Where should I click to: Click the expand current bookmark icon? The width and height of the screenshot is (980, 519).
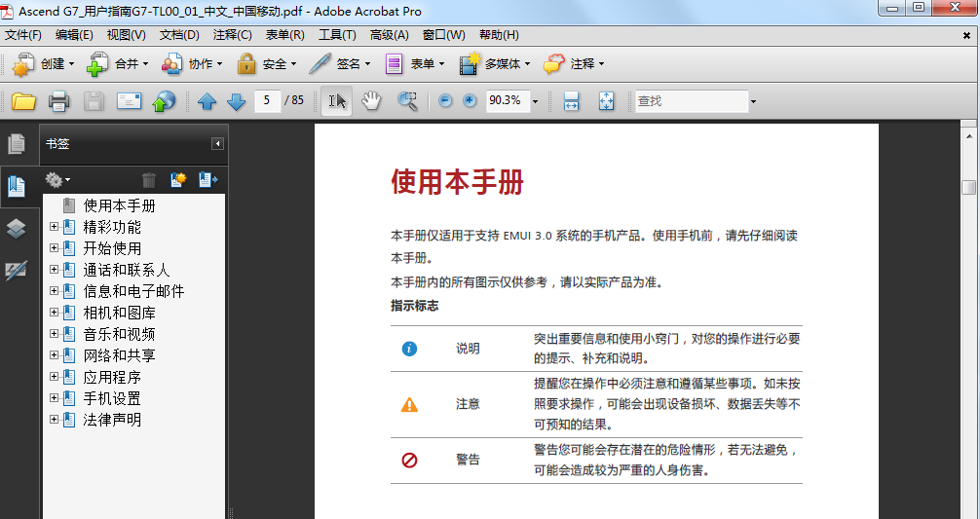(208, 180)
